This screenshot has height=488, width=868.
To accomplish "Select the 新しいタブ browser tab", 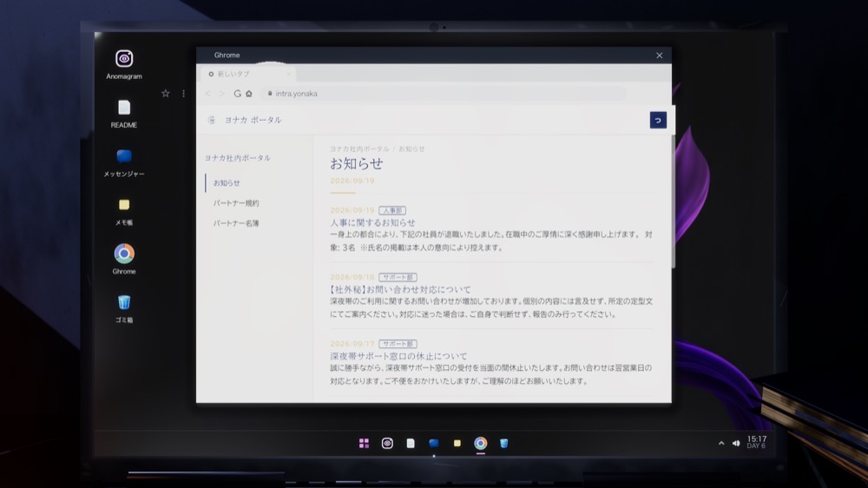I will coord(247,74).
